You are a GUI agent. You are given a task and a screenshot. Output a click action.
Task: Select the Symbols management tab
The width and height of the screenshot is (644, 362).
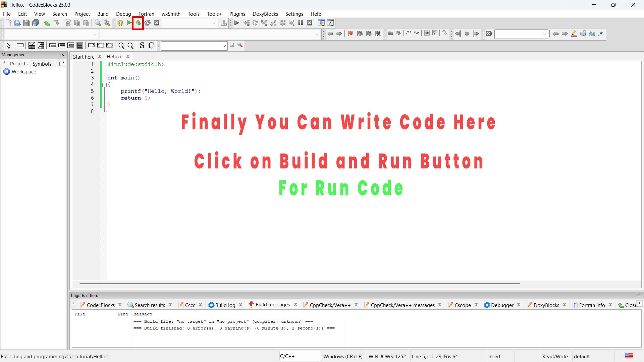[42, 64]
